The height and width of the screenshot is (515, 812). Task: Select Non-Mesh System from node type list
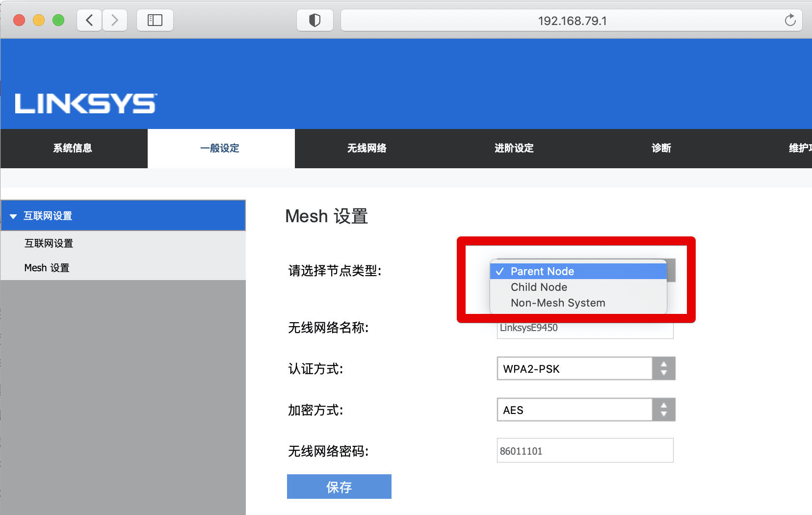click(557, 303)
